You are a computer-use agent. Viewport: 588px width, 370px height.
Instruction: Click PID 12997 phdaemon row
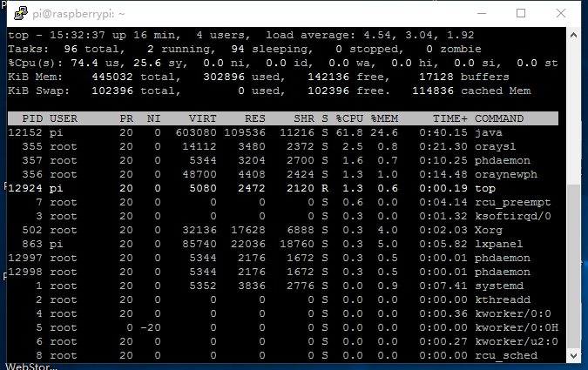coord(25,258)
